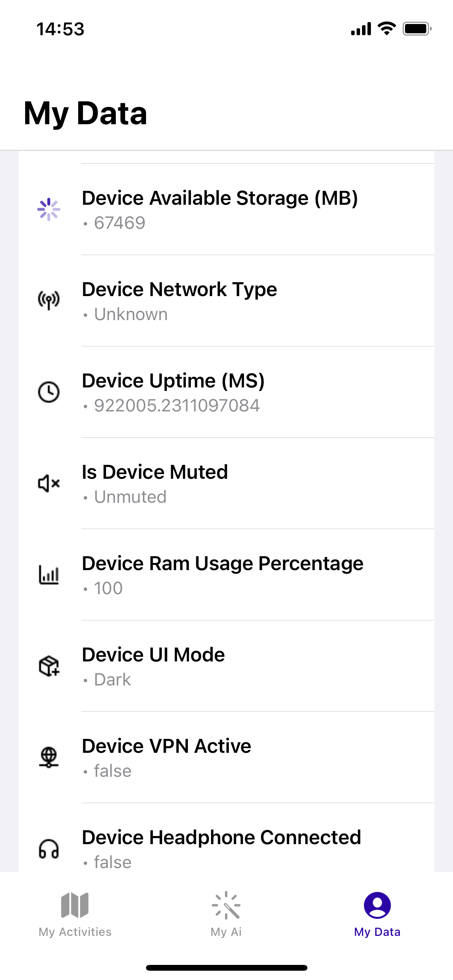453x980 pixels.
Task: Tap the Device VPN Active label
Action: tap(166, 746)
